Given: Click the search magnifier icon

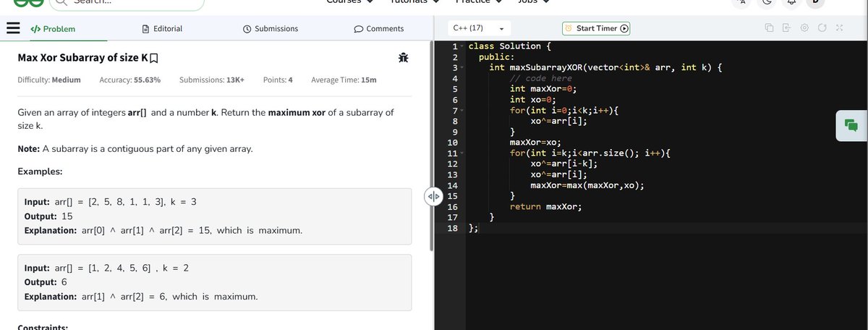Looking at the screenshot, I should (62, 2).
